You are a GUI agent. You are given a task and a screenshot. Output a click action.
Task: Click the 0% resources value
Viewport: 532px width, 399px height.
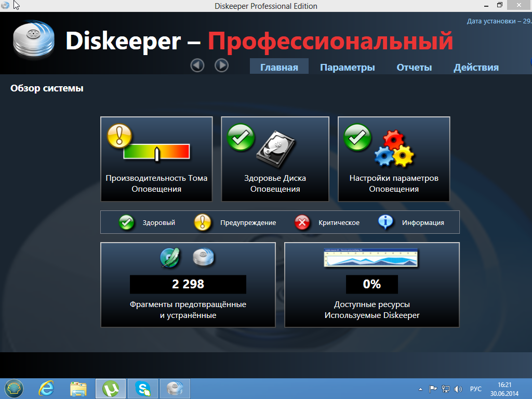[372, 284]
